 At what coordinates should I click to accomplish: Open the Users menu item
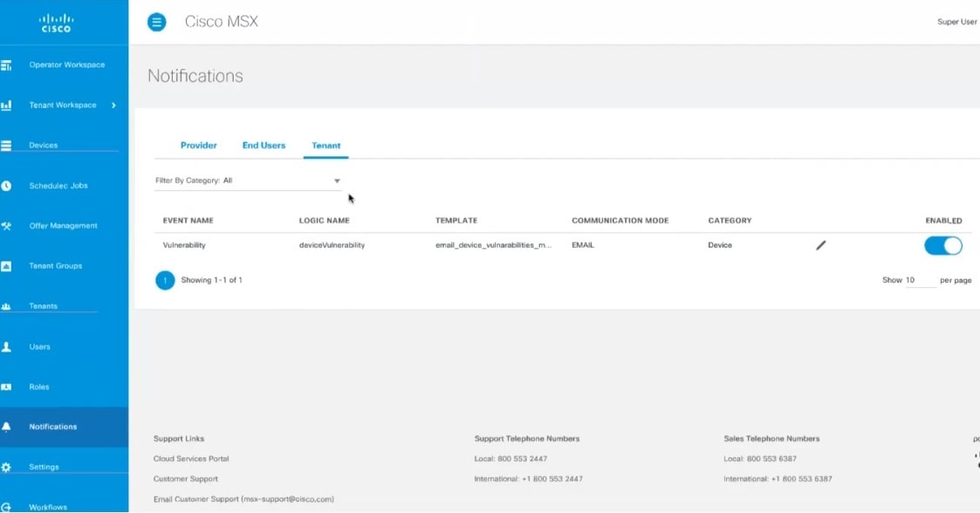(39, 346)
